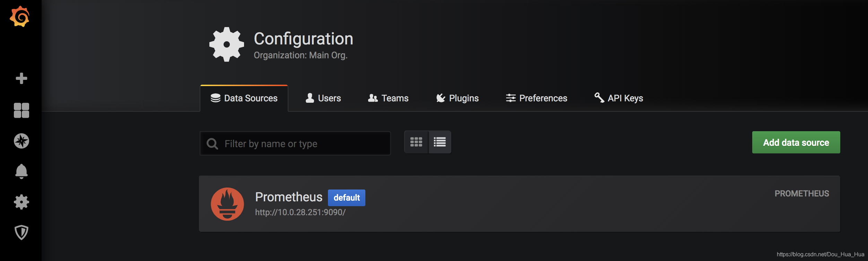This screenshot has width=868, height=261.
Task: Switch to grid view of data sources
Action: [416, 142]
